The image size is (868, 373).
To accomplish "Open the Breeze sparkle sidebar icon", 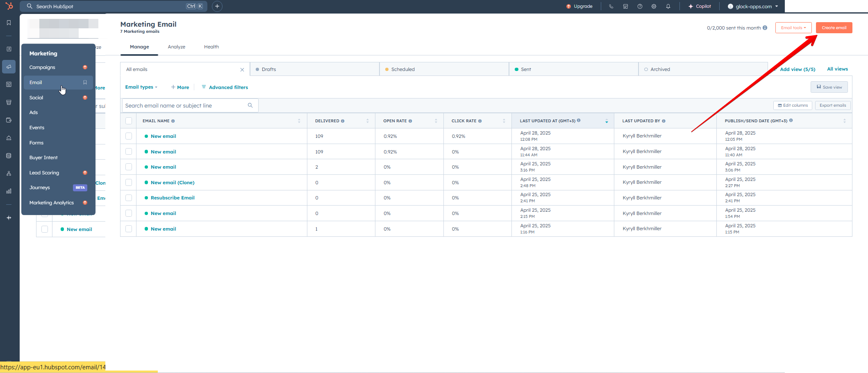I will pyautogui.click(x=9, y=218).
